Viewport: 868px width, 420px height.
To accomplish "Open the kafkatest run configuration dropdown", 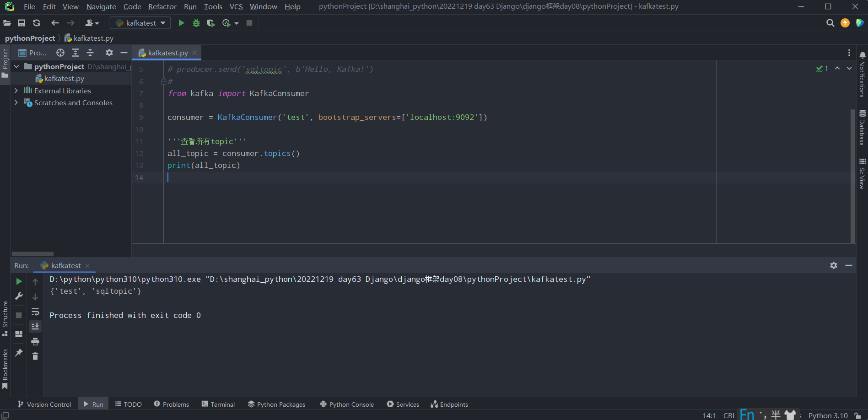I will (x=140, y=23).
